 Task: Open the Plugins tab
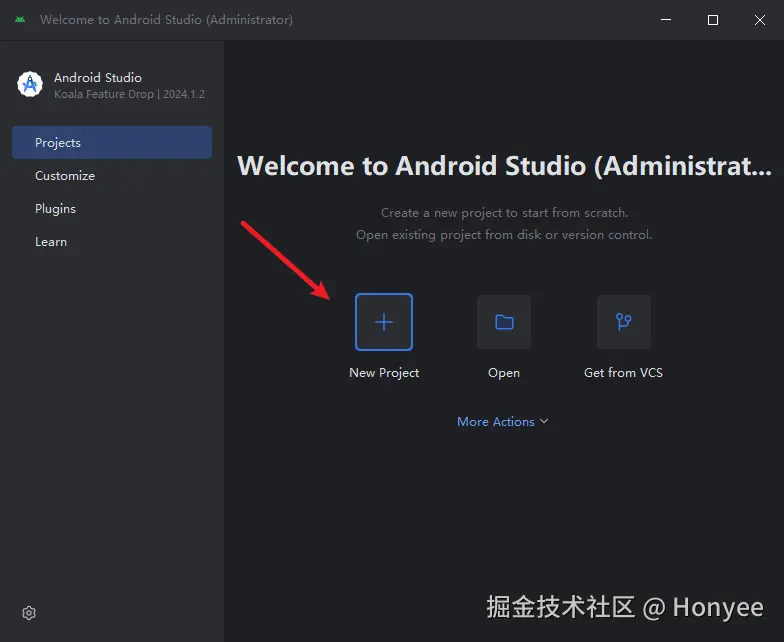(x=112, y=208)
